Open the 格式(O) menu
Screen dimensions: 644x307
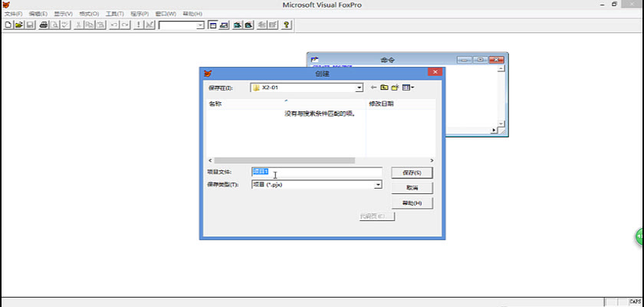(x=89, y=14)
